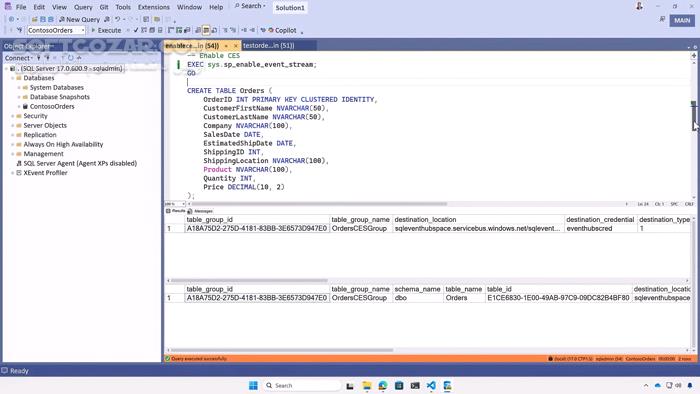Click the Open File folder icon in toolbar

[34, 20]
